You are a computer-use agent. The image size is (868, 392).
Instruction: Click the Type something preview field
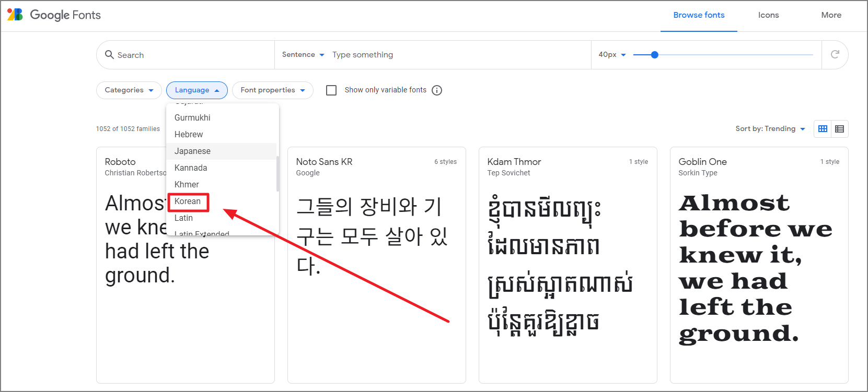point(458,55)
